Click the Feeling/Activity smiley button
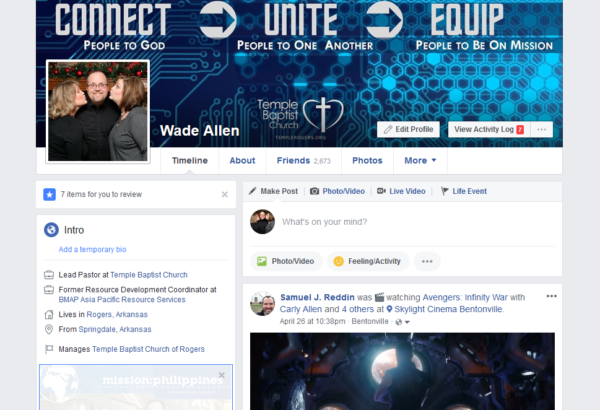 pyautogui.click(x=368, y=261)
